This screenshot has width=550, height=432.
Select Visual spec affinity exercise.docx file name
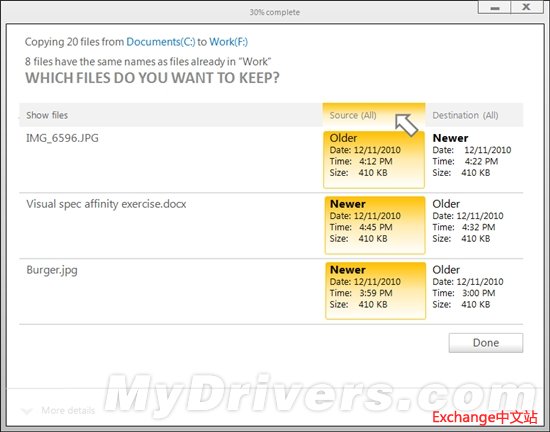click(106, 204)
